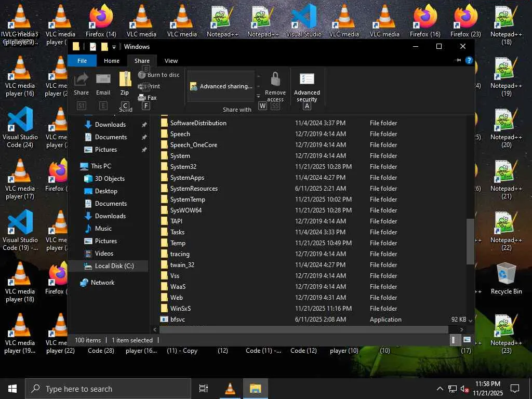The image size is (532, 399).
Task: Switch to details view layout button
Action: [x=455, y=340]
